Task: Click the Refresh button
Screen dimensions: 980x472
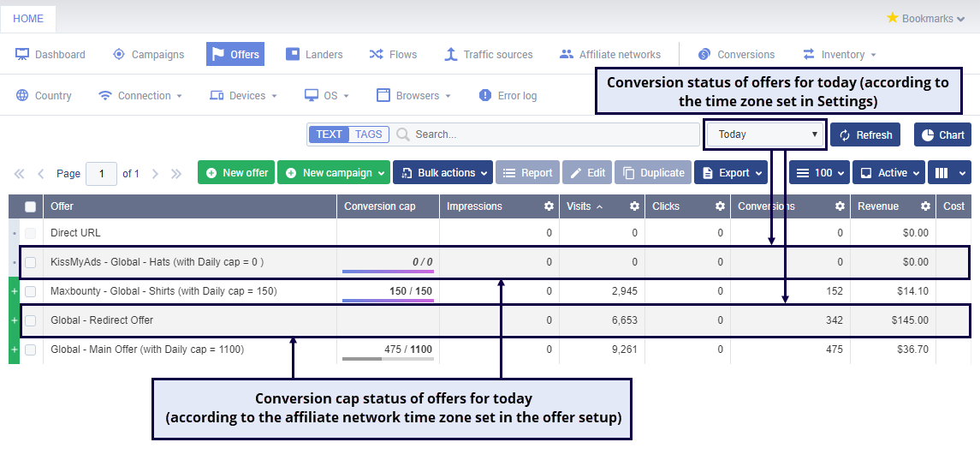Action: point(865,135)
